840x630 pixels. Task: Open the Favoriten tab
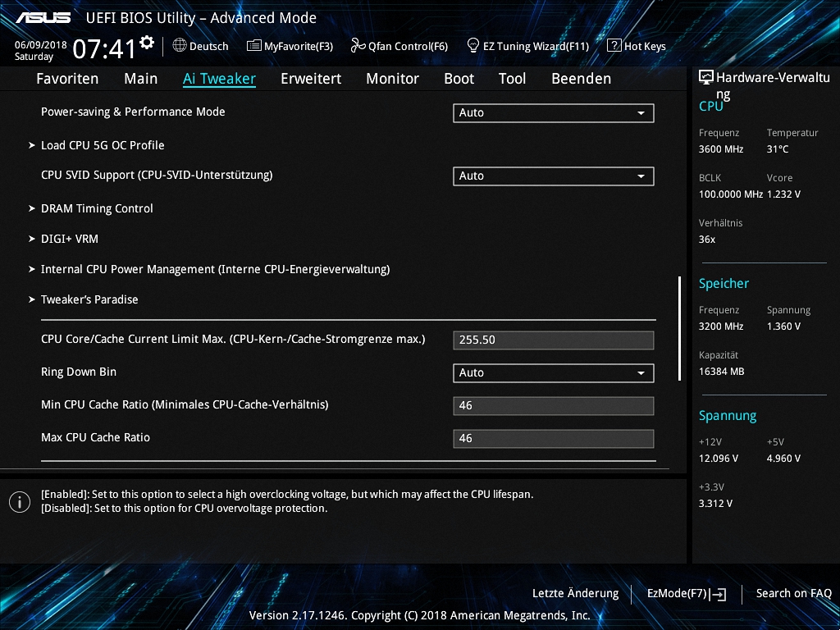click(67, 79)
